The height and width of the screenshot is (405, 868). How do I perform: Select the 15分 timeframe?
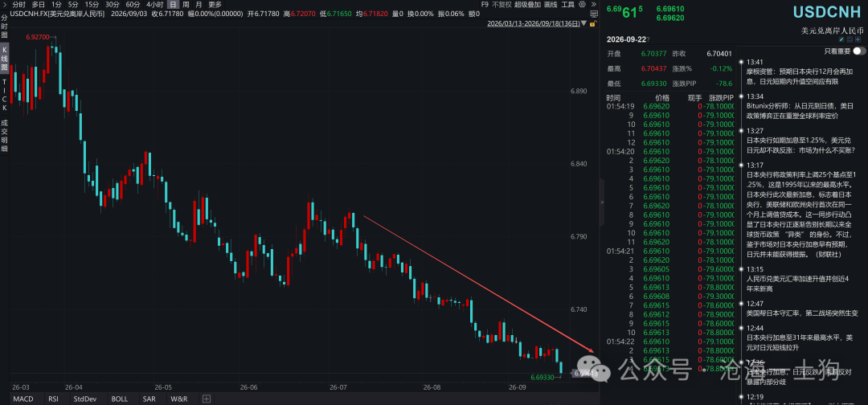point(92,4)
